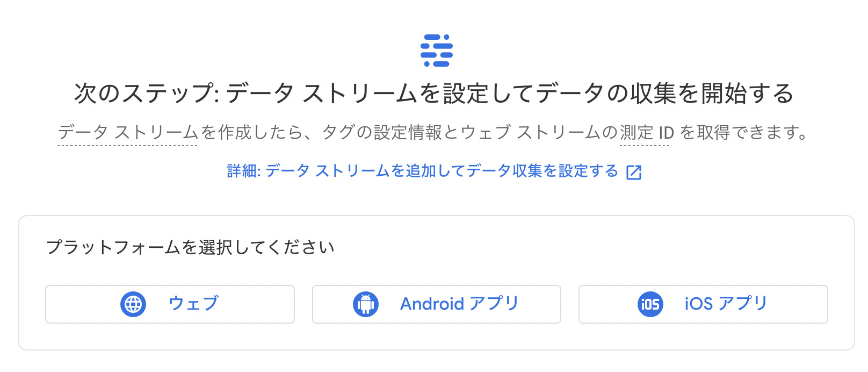The width and height of the screenshot is (868, 372).
Task: Click the タグの設定情報 phrase in the description
Action: point(381,132)
